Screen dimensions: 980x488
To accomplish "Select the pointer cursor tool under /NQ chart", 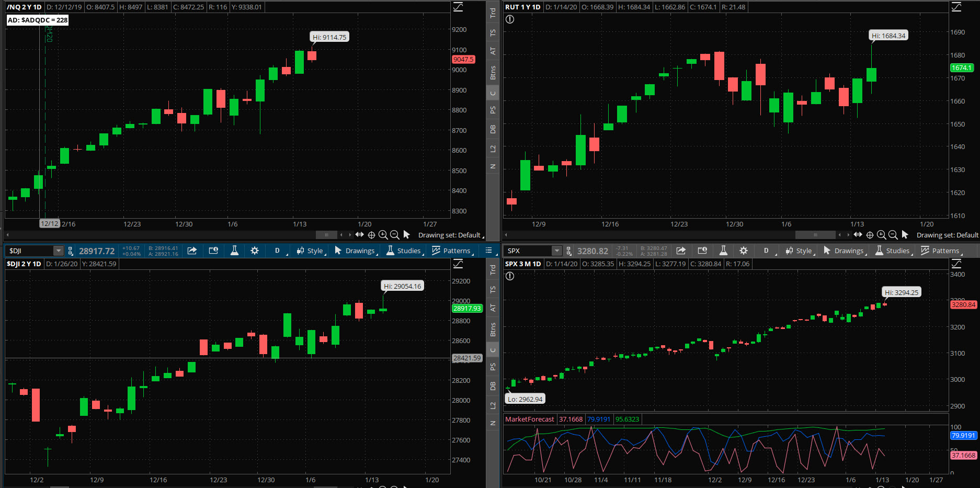I will coord(407,235).
